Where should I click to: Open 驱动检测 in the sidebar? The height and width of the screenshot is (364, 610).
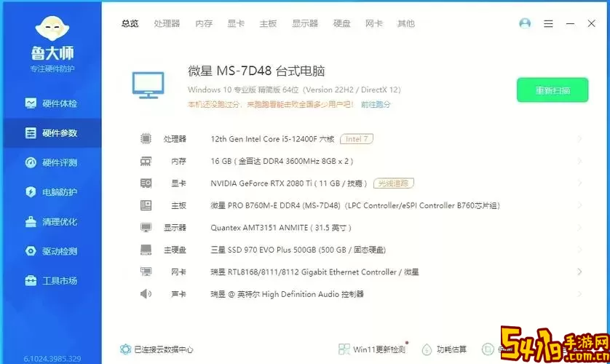pos(52,251)
